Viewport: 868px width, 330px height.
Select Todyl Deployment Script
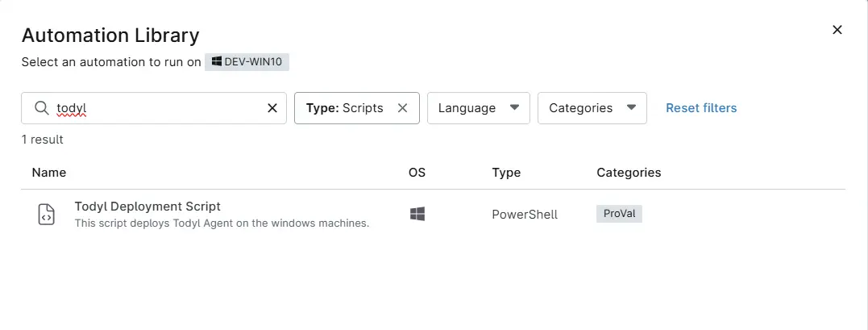coord(147,207)
